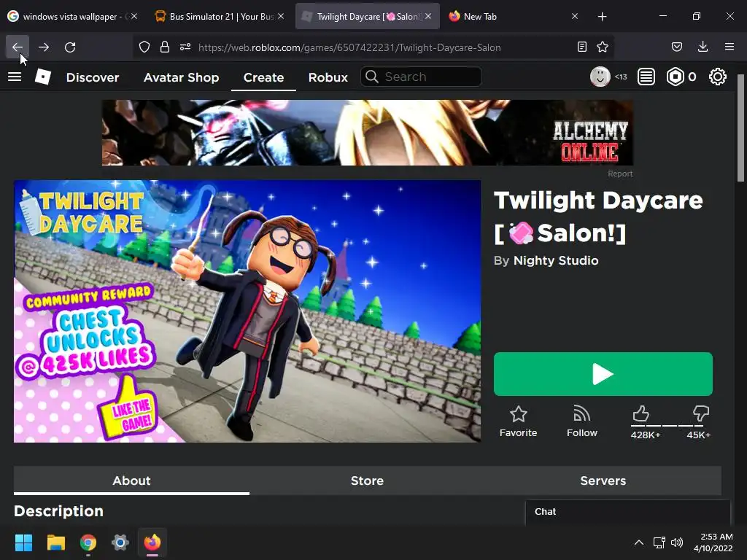Image resolution: width=747 pixels, height=560 pixels.
Task: Open the Nighty Studio creator link
Action: pos(556,260)
